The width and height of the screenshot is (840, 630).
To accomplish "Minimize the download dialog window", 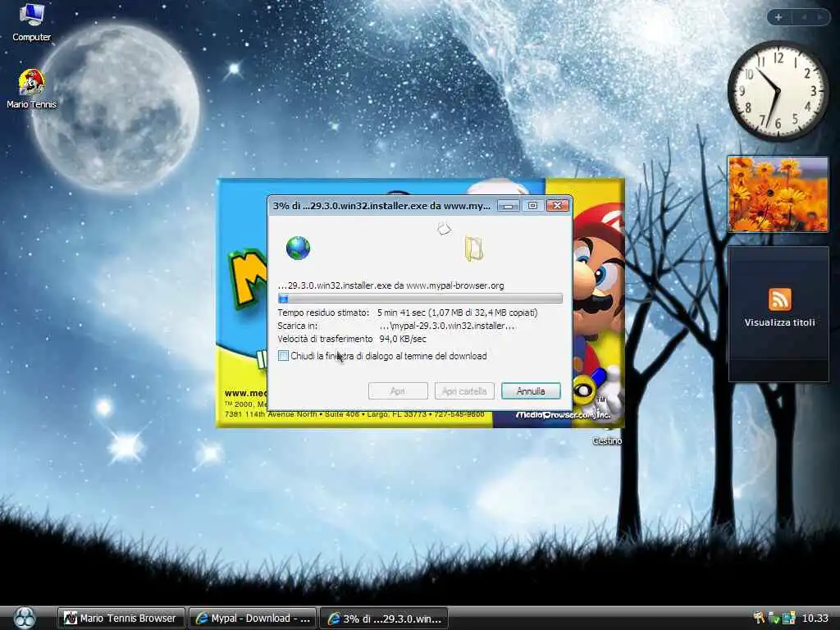I will point(508,206).
